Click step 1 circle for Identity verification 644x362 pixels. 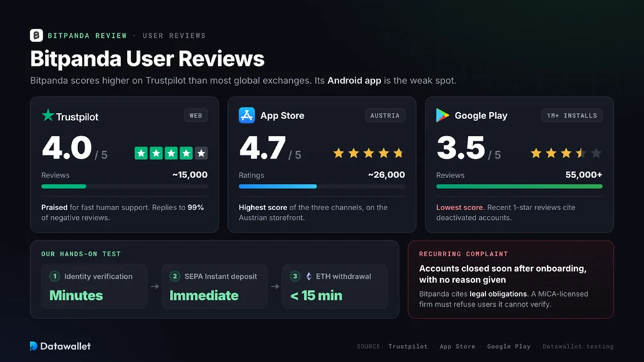pyautogui.click(x=54, y=276)
